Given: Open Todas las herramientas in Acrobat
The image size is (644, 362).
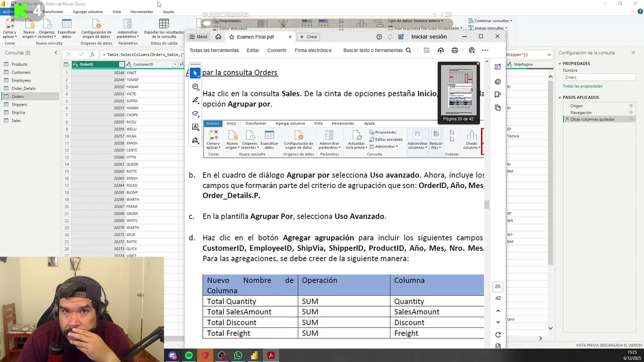Looking at the screenshot, I should tap(214, 50).
